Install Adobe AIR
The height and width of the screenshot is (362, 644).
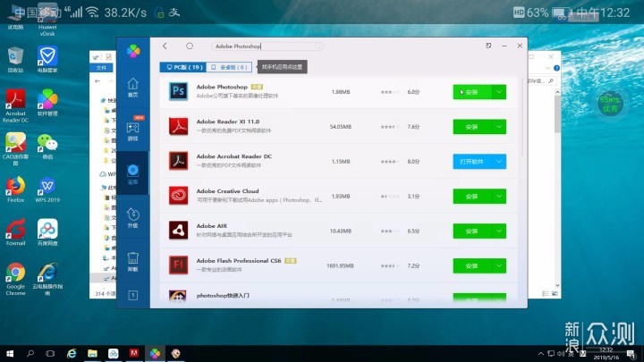tap(472, 232)
